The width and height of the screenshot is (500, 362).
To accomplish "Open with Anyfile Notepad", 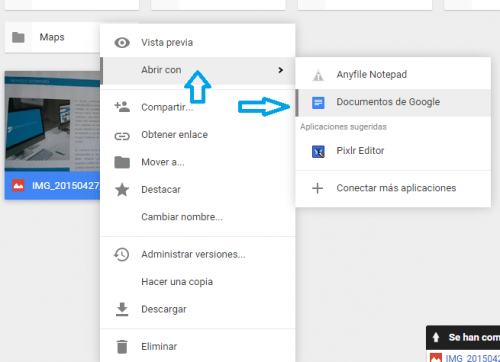I will (x=393, y=75).
